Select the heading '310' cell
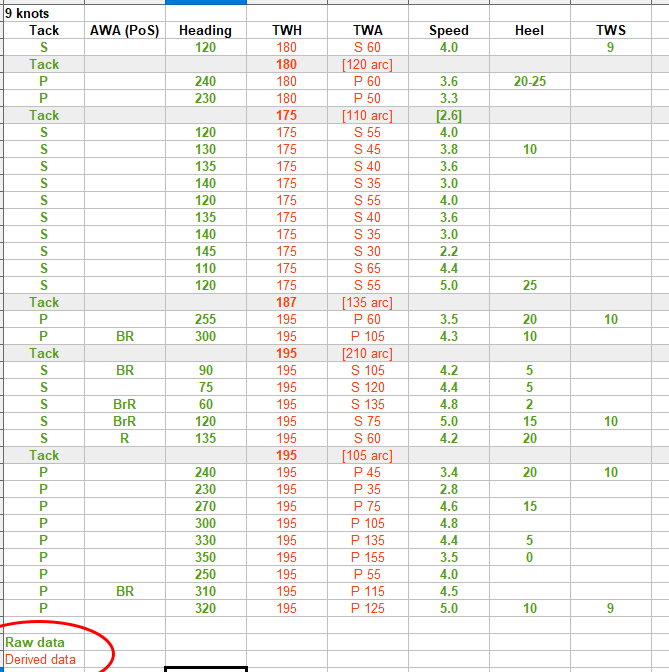The width and height of the screenshot is (669, 672). pos(206,591)
